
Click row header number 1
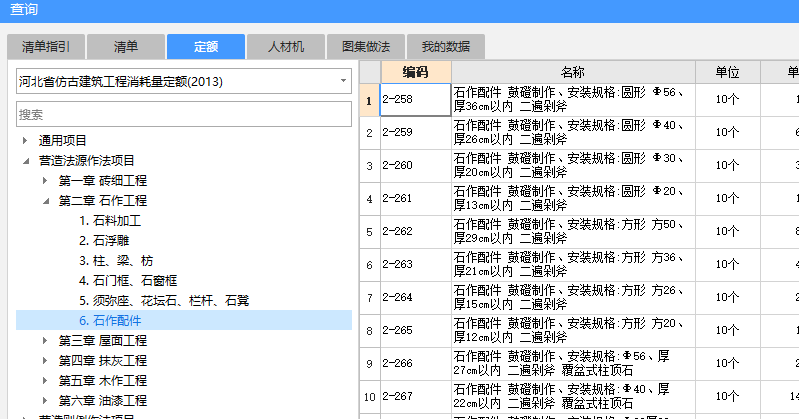click(x=369, y=100)
